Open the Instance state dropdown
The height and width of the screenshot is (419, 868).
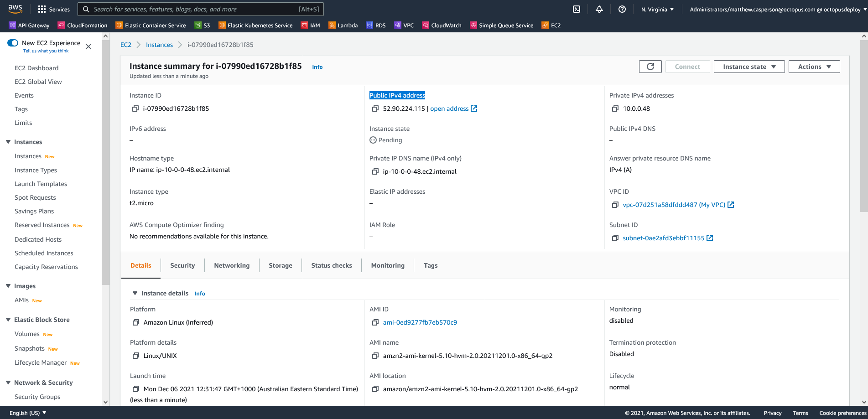click(748, 66)
